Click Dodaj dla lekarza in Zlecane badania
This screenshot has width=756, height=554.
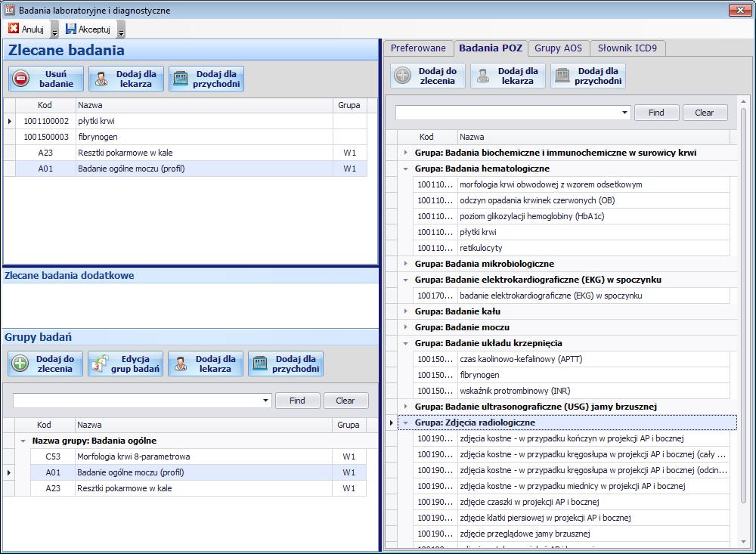point(126,79)
